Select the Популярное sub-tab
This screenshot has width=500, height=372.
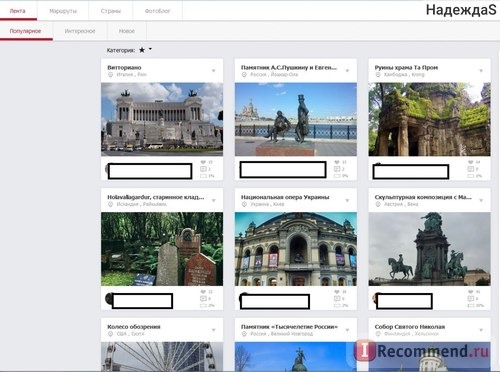(x=26, y=31)
